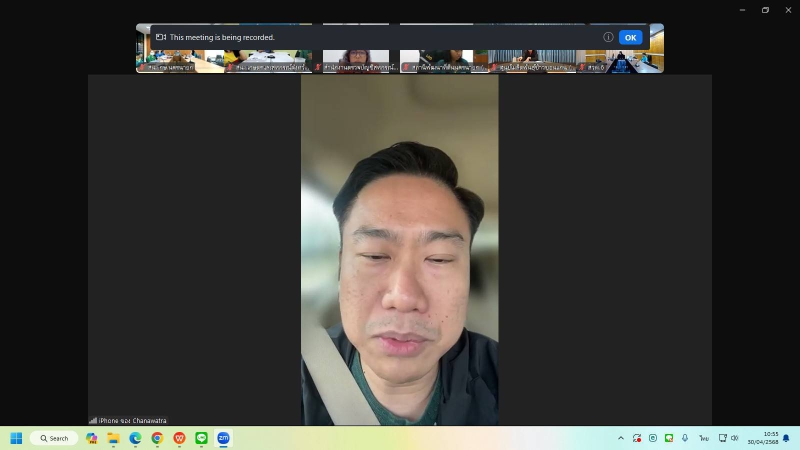Viewport: 800px width, 450px height.
Task: Click the taskbar Search box
Action: [x=54, y=438]
